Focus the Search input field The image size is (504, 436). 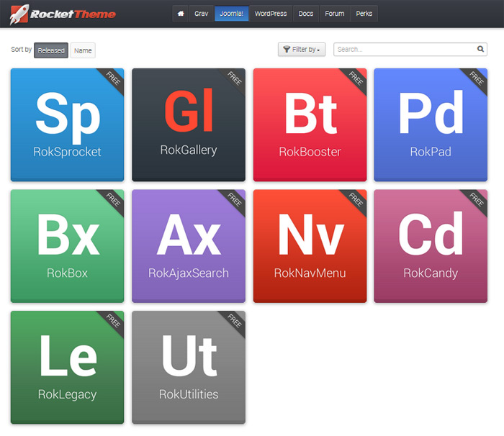click(410, 50)
